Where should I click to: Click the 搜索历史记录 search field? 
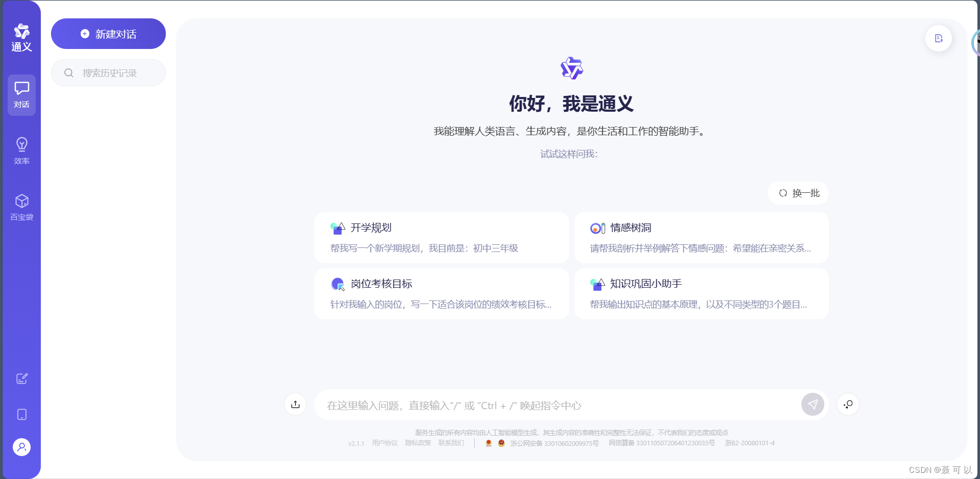[108, 73]
